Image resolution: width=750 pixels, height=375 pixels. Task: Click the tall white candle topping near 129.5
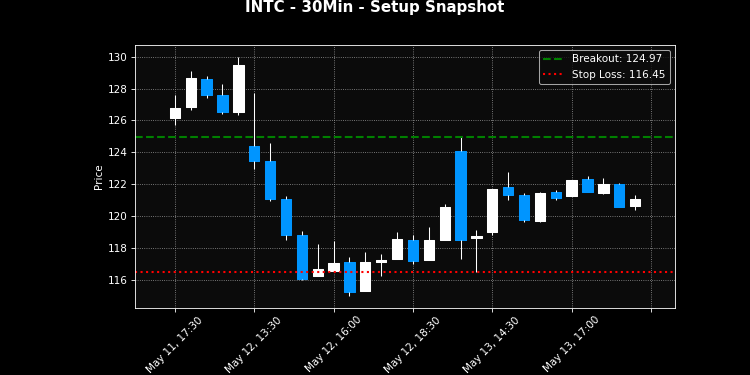pyautogui.click(x=239, y=89)
